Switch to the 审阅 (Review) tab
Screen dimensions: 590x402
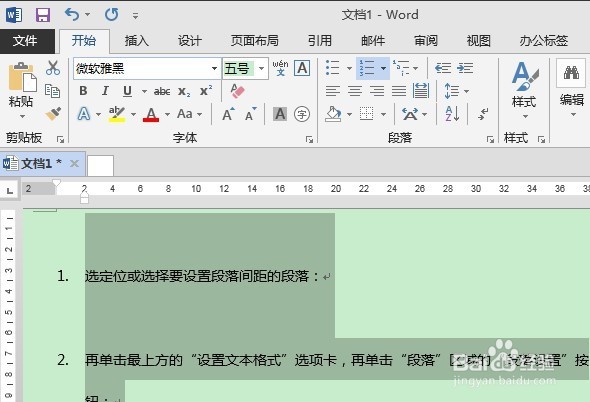pos(426,41)
